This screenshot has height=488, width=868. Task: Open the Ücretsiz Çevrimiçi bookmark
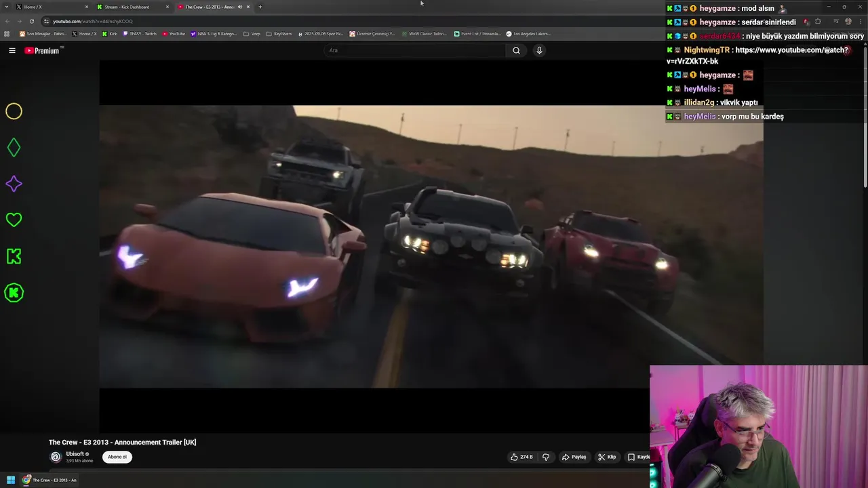coord(372,33)
